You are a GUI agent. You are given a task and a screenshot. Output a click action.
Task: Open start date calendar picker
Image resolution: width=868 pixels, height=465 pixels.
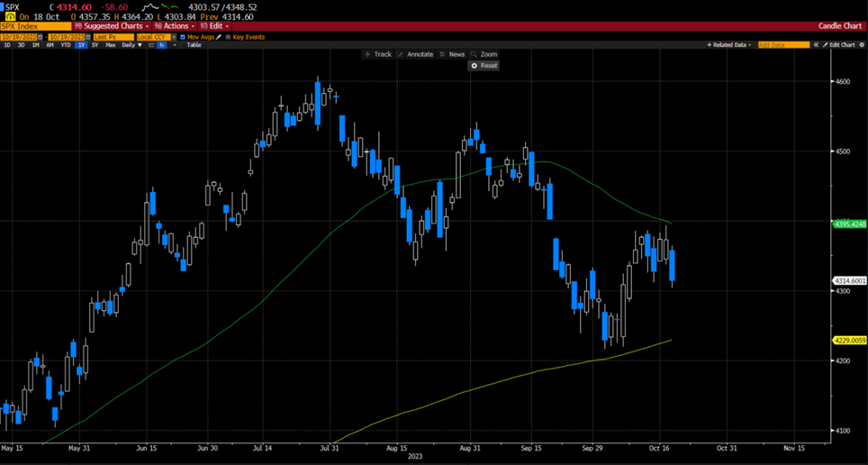[41, 37]
